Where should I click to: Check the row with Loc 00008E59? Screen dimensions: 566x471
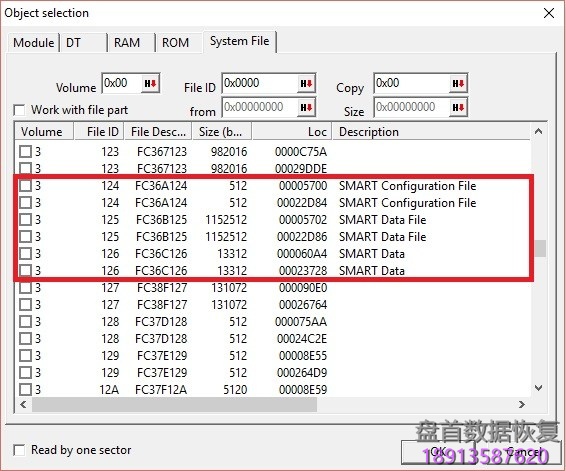(x=25, y=389)
